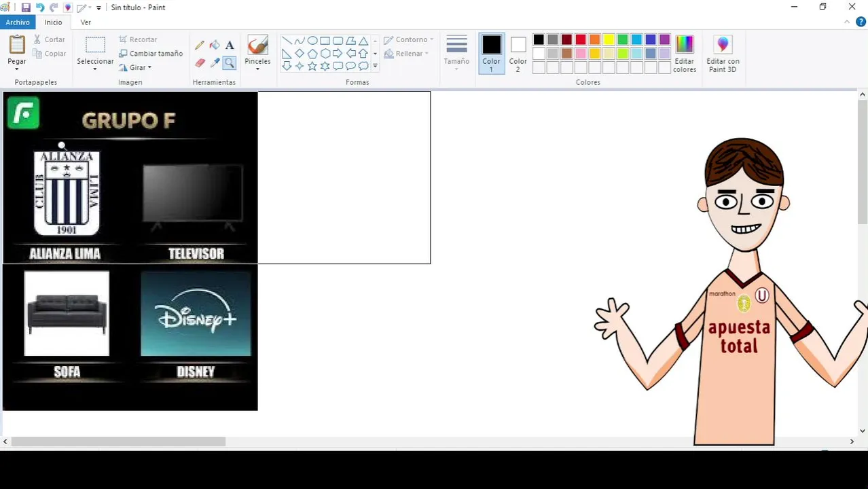The height and width of the screenshot is (489, 868).
Task: Choose the Curve shape
Action: point(300,41)
